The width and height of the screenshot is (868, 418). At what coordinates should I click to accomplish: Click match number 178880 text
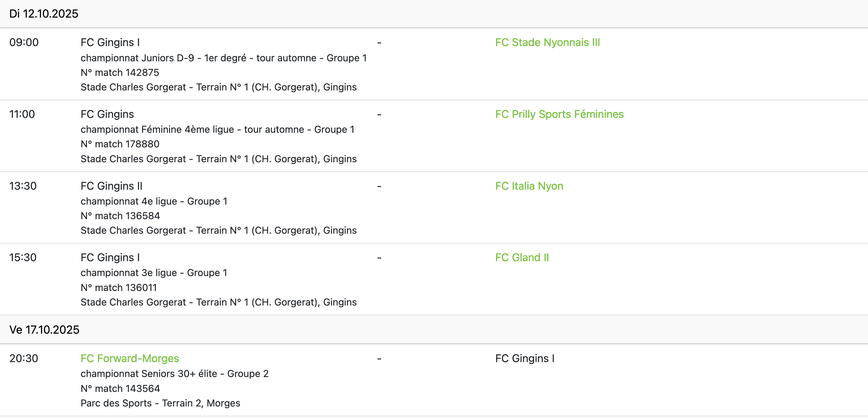120,144
